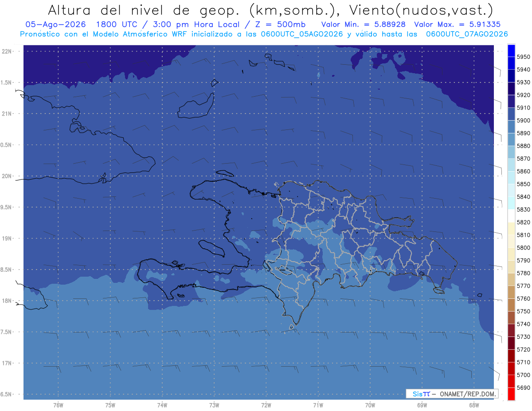Viewport: 532px width, 411px height.
Task: Click the '5950' color bar label
Action: (x=524, y=57)
